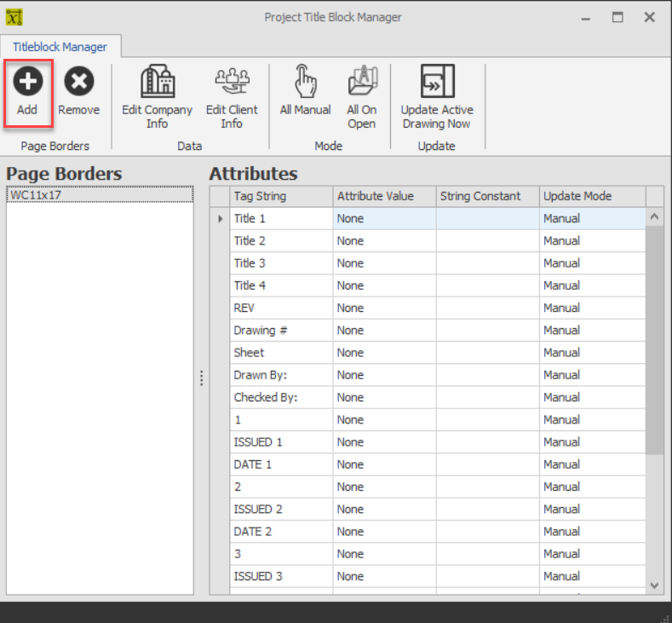This screenshot has width=672, height=623.
Task: Sort by Update Mode column header
Action: click(x=593, y=196)
